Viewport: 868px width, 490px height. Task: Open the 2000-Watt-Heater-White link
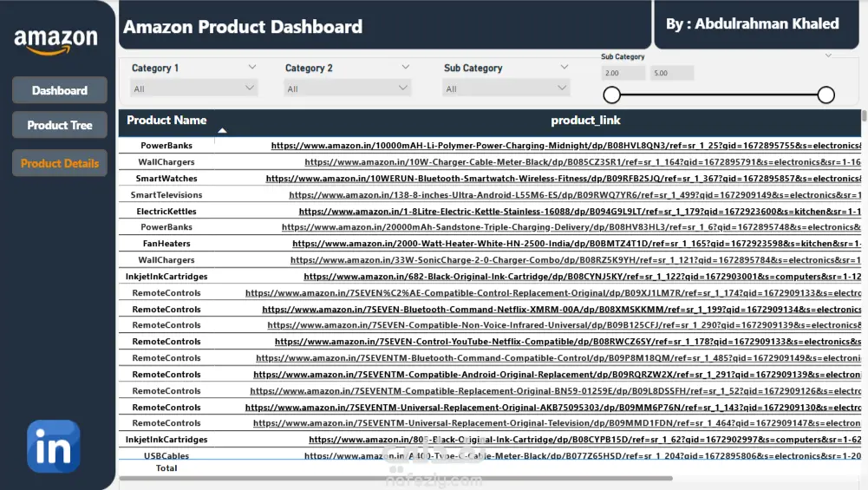pyautogui.click(x=577, y=244)
